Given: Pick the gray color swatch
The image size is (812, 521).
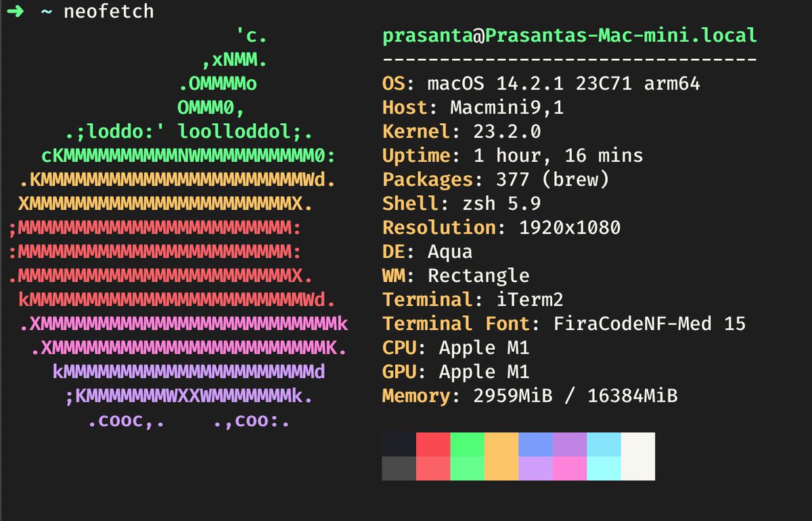Looking at the screenshot, I should click(399, 468).
